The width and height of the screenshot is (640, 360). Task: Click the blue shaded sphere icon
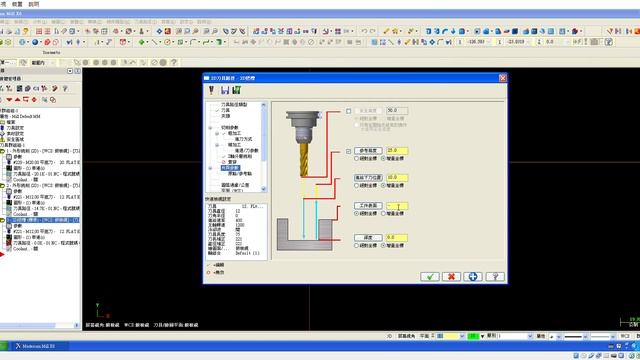click(x=35, y=42)
